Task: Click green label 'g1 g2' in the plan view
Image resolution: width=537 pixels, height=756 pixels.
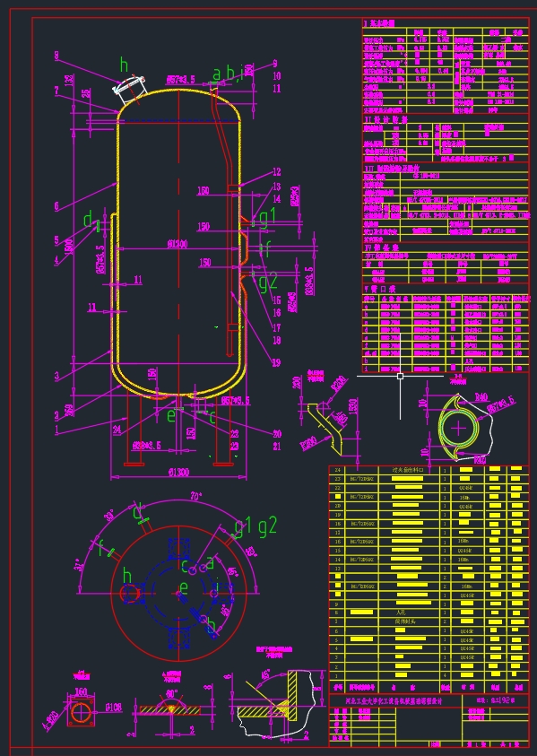Action: [256, 527]
